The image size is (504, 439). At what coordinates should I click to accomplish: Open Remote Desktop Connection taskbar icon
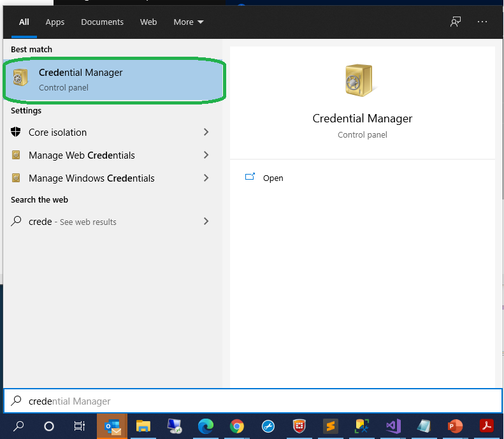pos(174,426)
